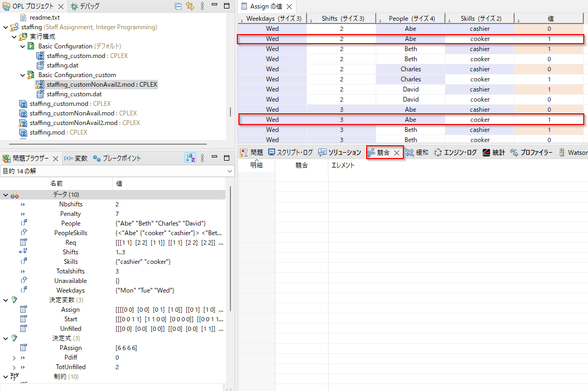
Task: Minimize the OPL projects panel
Action: pyautogui.click(x=214, y=5)
